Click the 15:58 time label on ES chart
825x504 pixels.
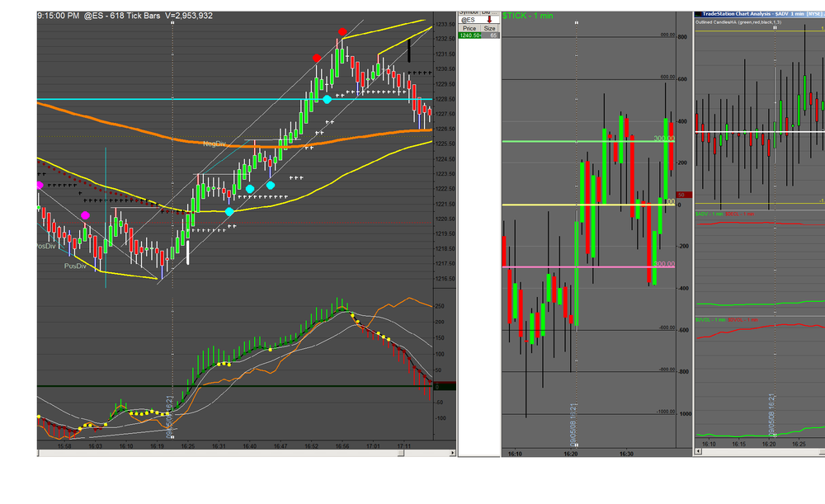[64, 446]
